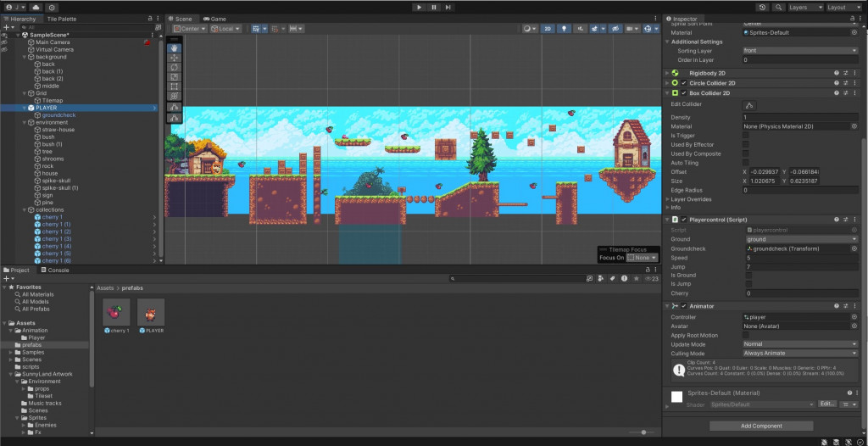Open global search magnifier icon
This screenshot has width=868, height=446.
click(x=779, y=7)
